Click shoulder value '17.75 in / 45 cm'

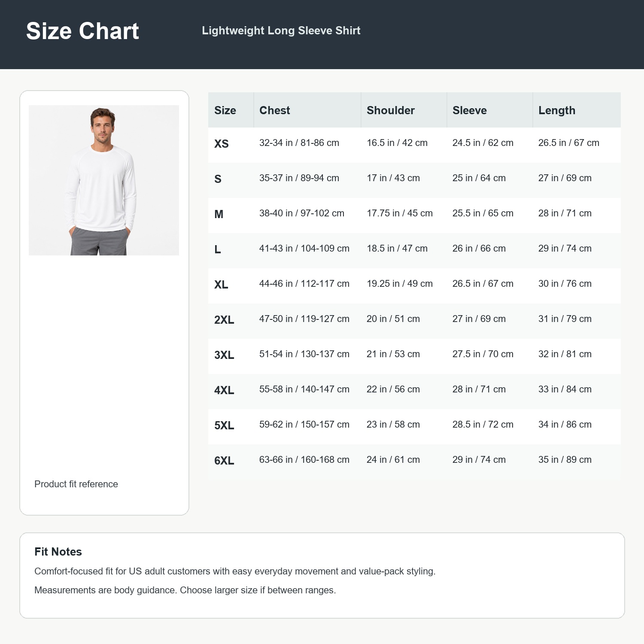coord(400,213)
